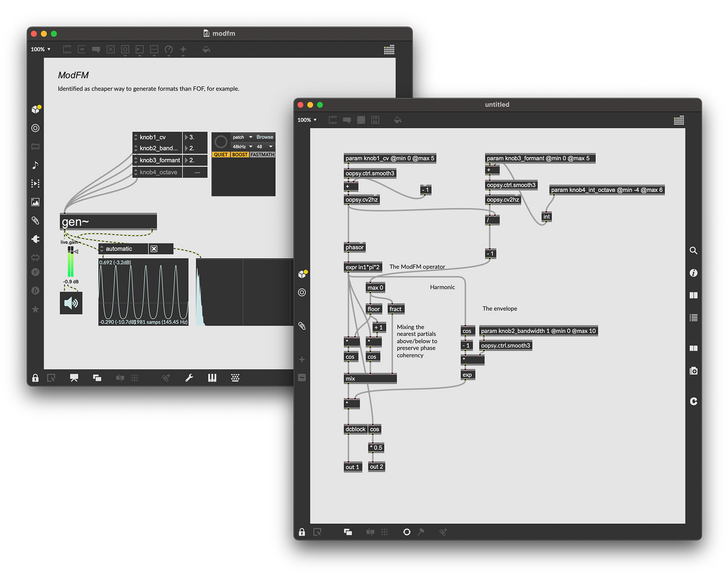Click the music note audio browser icon
728x582 pixels.
click(x=35, y=165)
